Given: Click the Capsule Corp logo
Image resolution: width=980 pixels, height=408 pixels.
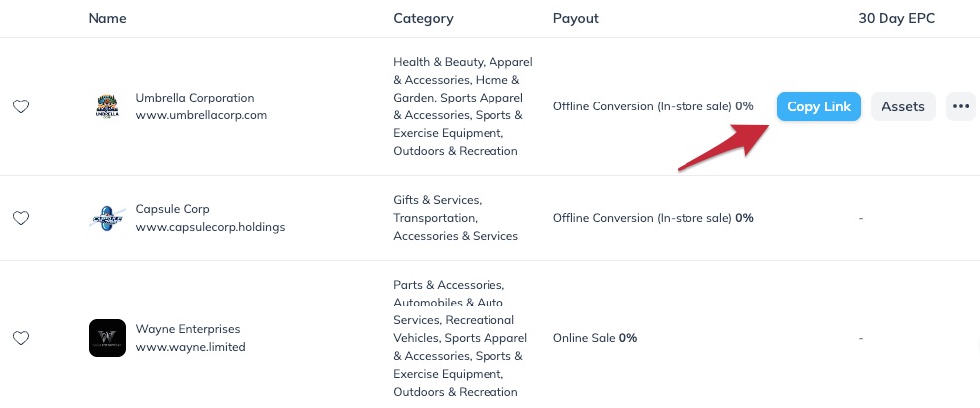Looking at the screenshot, I should click(106, 218).
